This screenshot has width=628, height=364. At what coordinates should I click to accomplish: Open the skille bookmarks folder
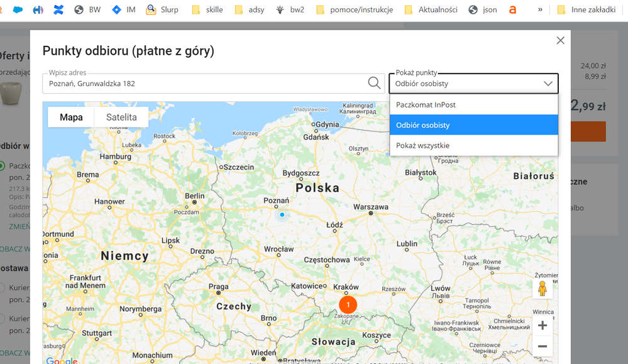pos(207,9)
